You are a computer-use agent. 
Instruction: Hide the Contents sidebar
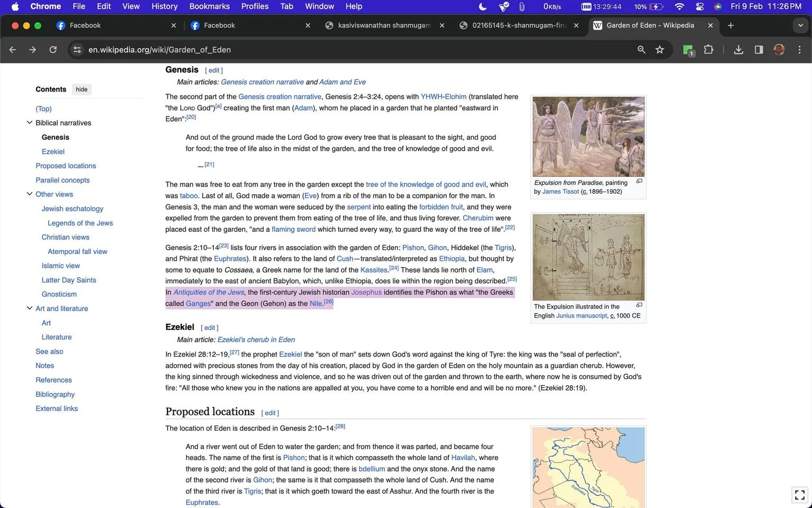pos(81,89)
